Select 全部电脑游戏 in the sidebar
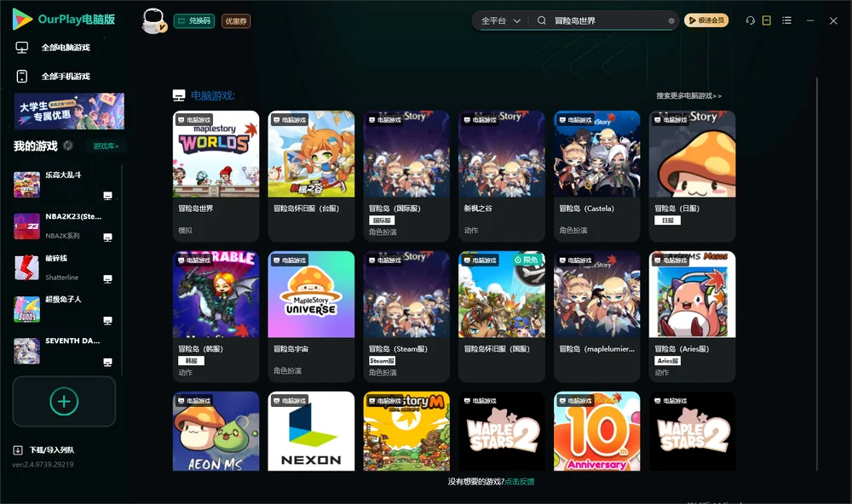 pos(66,48)
